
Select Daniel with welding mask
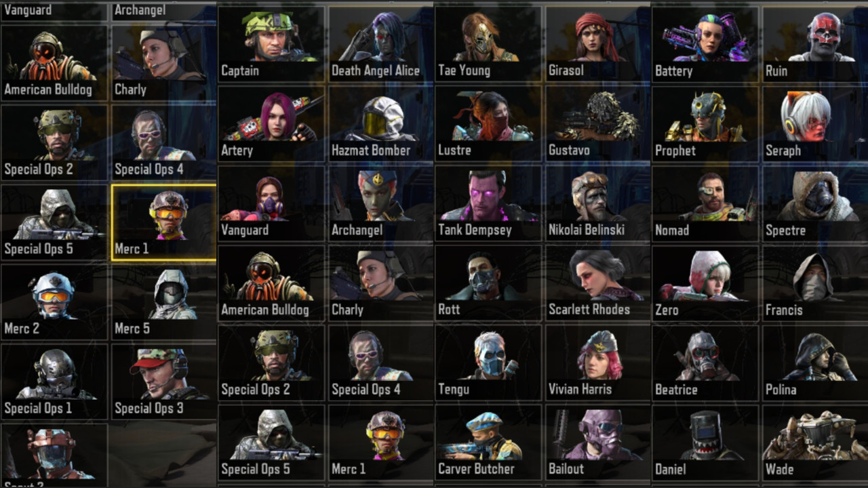(705, 443)
